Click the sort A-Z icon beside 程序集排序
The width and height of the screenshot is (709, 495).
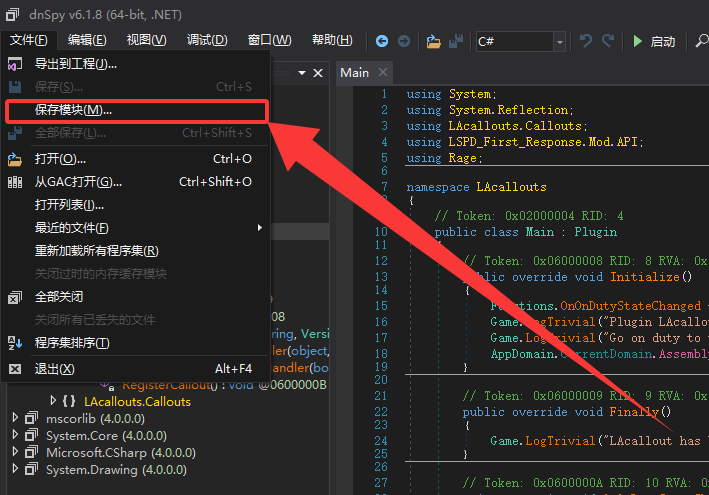click(15, 343)
